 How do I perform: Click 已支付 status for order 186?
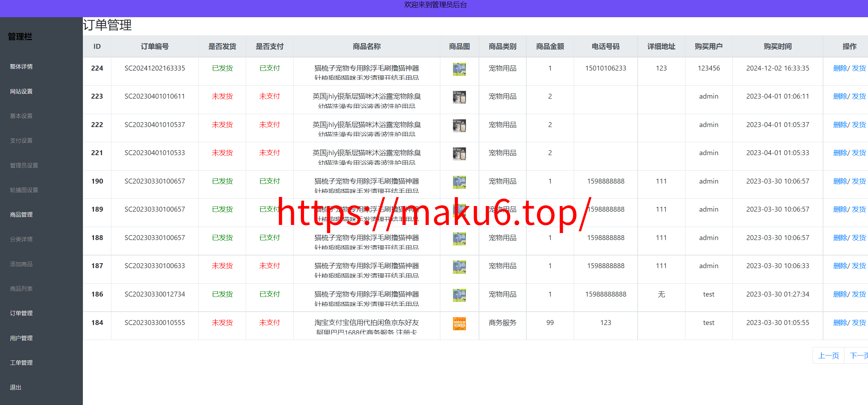tap(269, 294)
